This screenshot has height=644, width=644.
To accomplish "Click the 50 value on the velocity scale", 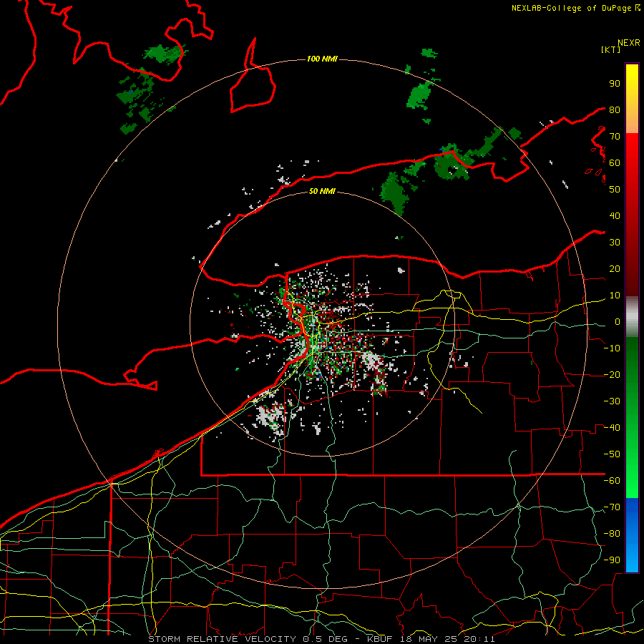I will click(x=615, y=190).
